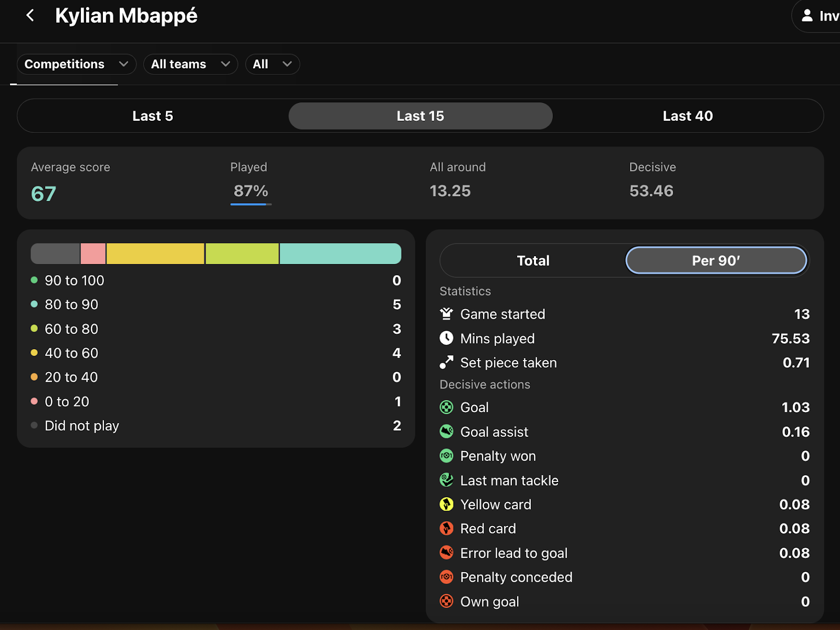Viewport: 840px width, 630px height.
Task: Toggle statistics to Per 90′
Action: [x=716, y=260]
